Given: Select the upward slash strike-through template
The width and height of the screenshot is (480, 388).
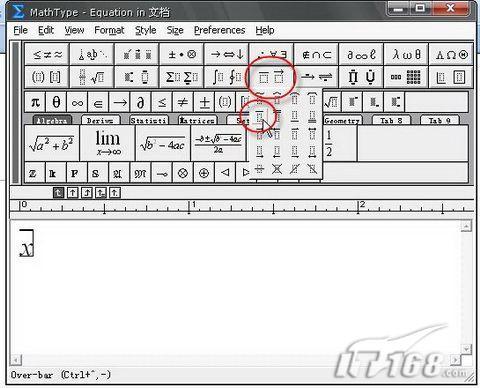Looking at the screenshot, I should 295,169.
